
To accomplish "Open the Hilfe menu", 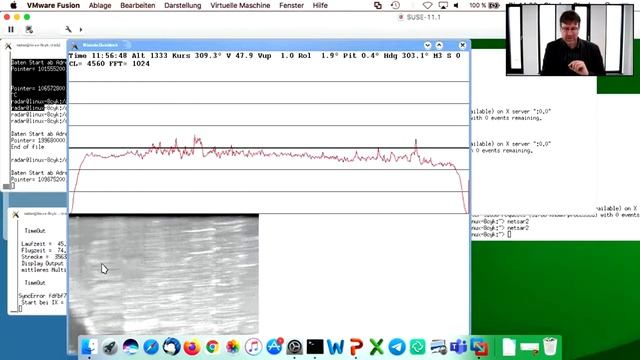I will (320, 5).
